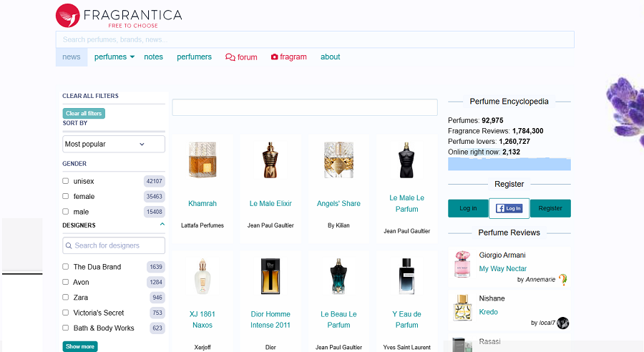Open the perfumers menu item
This screenshot has width=644, height=352.
pos(194,57)
